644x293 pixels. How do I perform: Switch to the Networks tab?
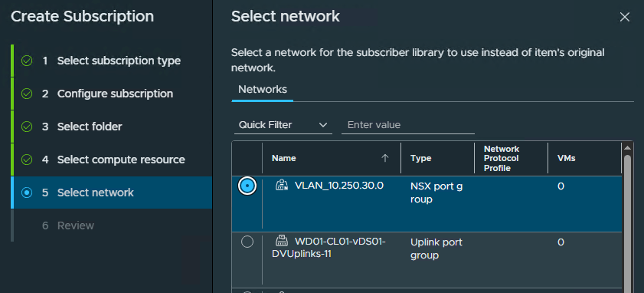263,89
